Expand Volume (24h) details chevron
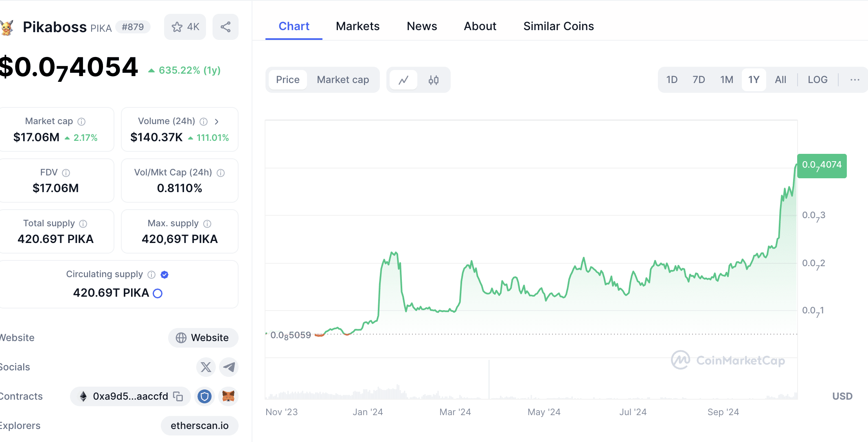This screenshot has height=442, width=868. tap(217, 121)
